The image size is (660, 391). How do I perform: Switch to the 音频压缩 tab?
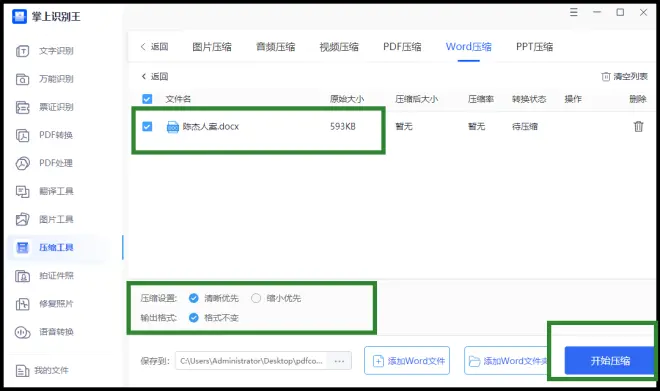pyautogui.click(x=276, y=47)
